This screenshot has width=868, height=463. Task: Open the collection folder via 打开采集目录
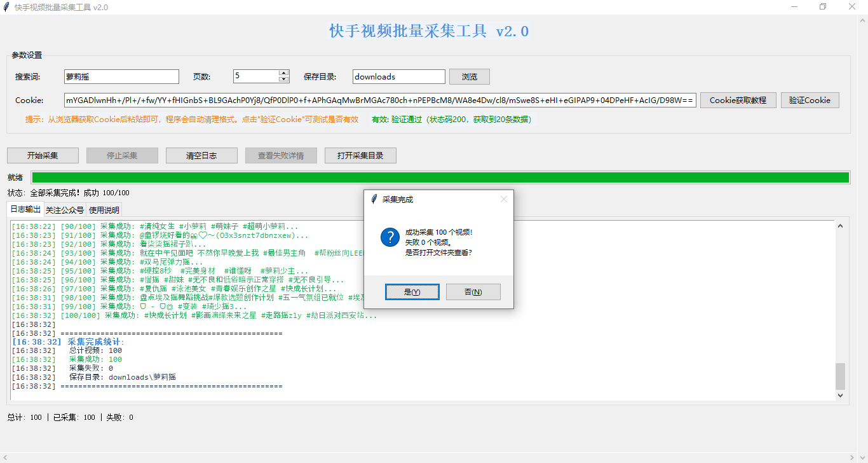(360, 155)
